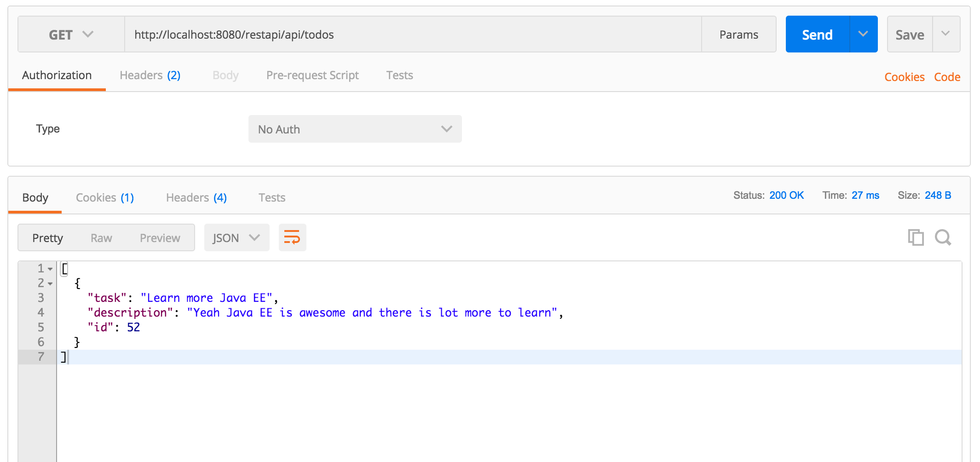Click line number 7 in the gutter
Viewport: 980px width, 462px height.
41,357
